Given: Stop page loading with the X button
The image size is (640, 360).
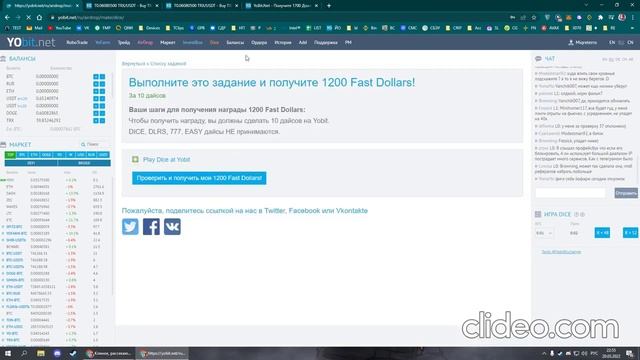Looking at the screenshot, I should click(x=28, y=18).
